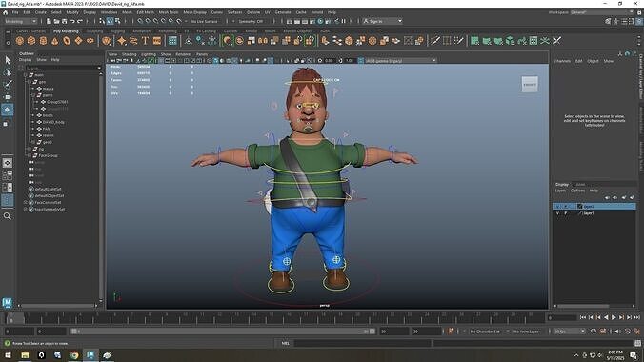Viewport: 644px width, 362px height.
Task: Click the Channels menu in Channel Box
Action: pos(562,61)
